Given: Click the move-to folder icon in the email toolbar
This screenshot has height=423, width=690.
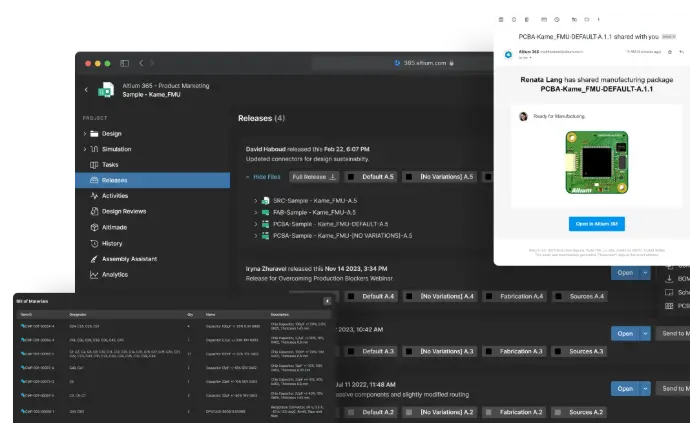Looking at the screenshot, I should pos(574,19).
